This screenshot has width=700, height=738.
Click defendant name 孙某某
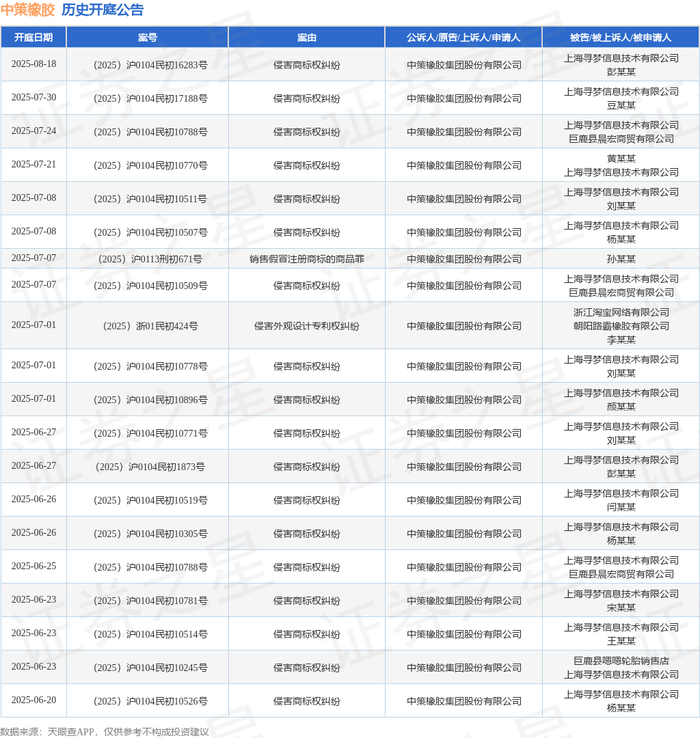click(x=621, y=260)
